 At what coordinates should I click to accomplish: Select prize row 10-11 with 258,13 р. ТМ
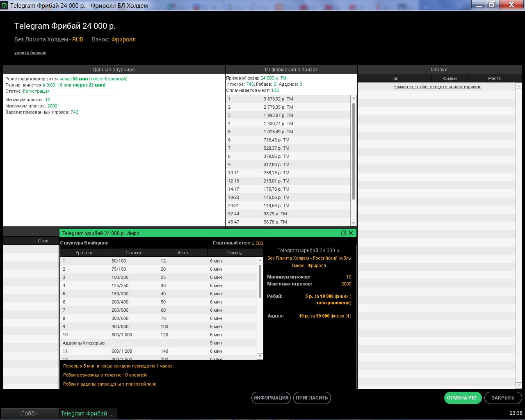(x=288, y=173)
